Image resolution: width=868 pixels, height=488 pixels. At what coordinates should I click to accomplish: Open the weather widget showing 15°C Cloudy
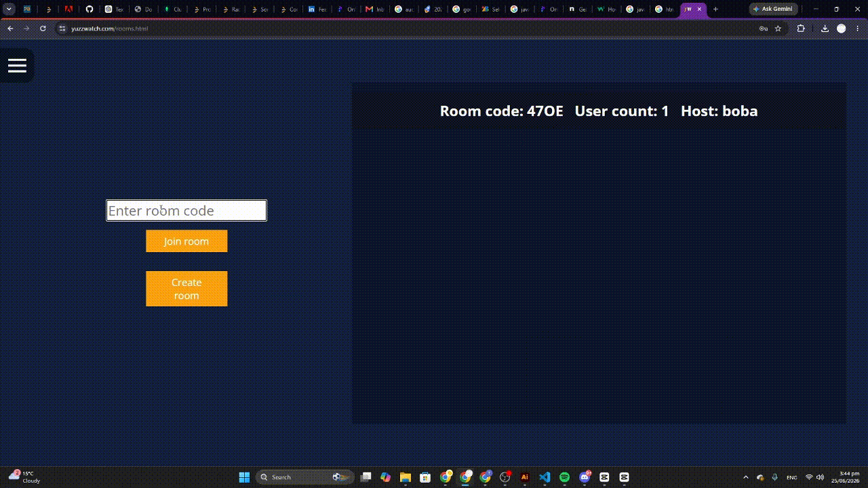click(x=24, y=477)
